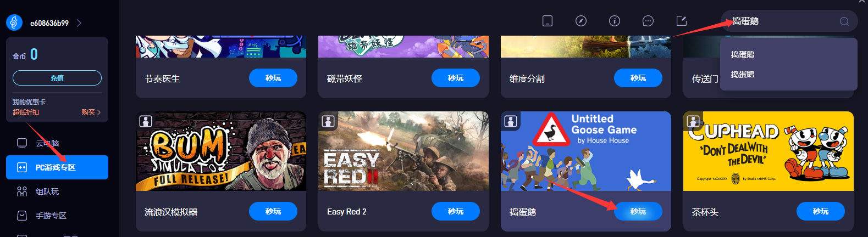Expand account menu arrow beside e608636b99
868x237 pixels.
tap(79, 23)
